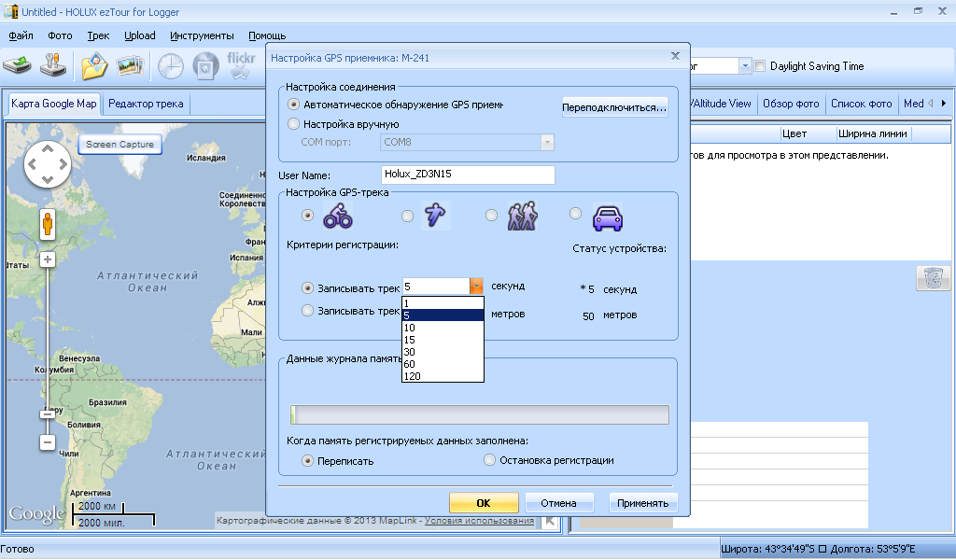Choose 15 in the interval list
Screen dimensions: 956x560
(x=443, y=340)
